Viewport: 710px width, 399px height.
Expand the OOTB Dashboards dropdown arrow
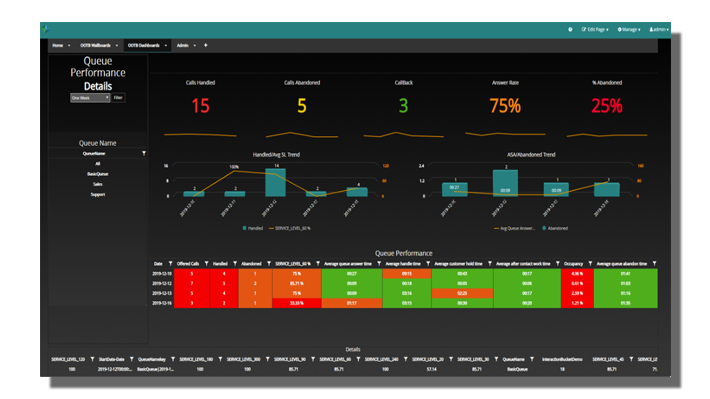166,45
